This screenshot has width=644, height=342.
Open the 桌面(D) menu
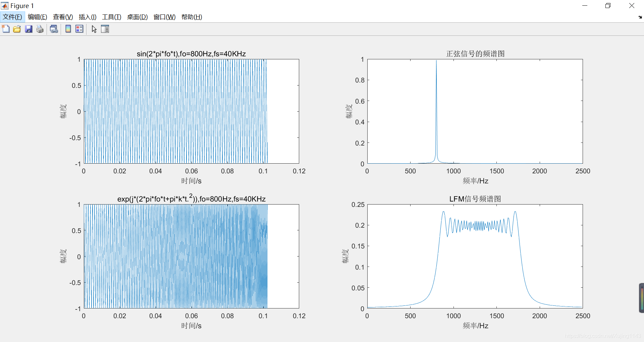coord(137,17)
